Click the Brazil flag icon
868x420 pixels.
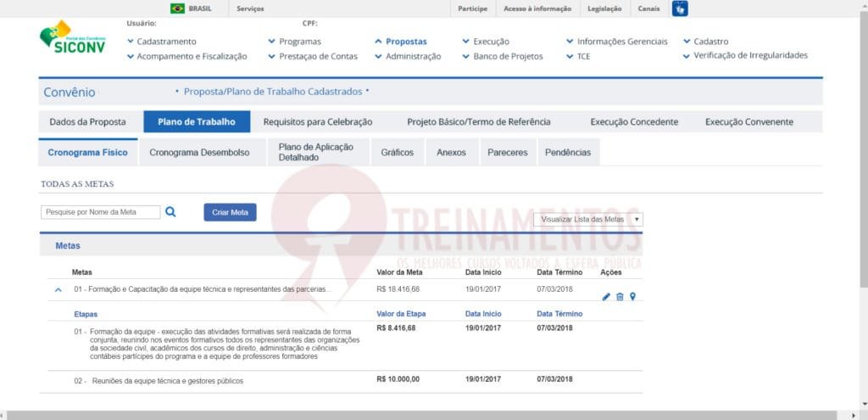click(177, 8)
